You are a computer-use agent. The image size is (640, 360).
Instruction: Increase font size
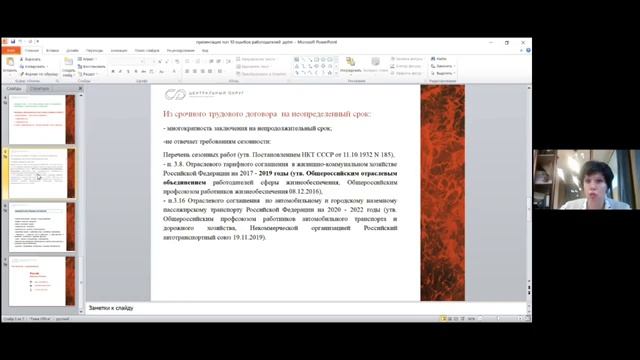coord(160,61)
